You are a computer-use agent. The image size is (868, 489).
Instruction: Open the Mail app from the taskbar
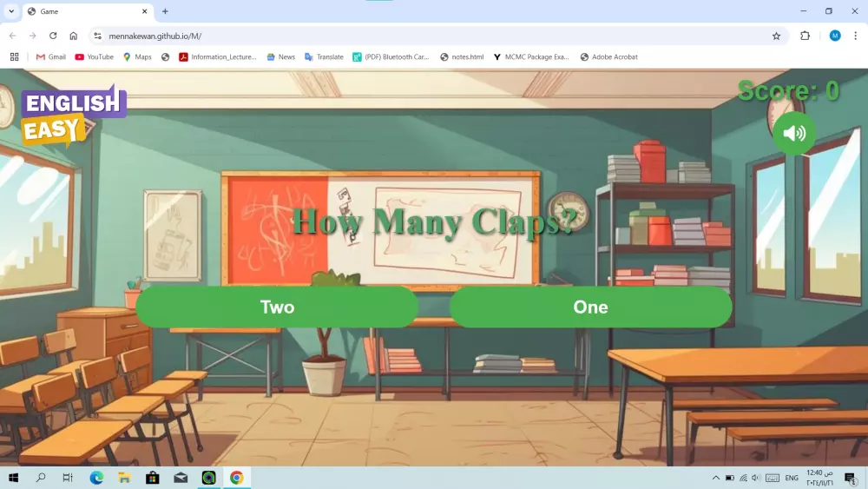[181, 478]
